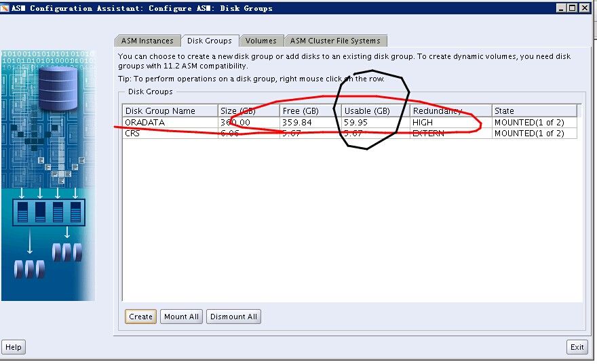Click the ASM Configuration Assistant title bar icon
This screenshot has width=597, height=364.
pos(5,8)
